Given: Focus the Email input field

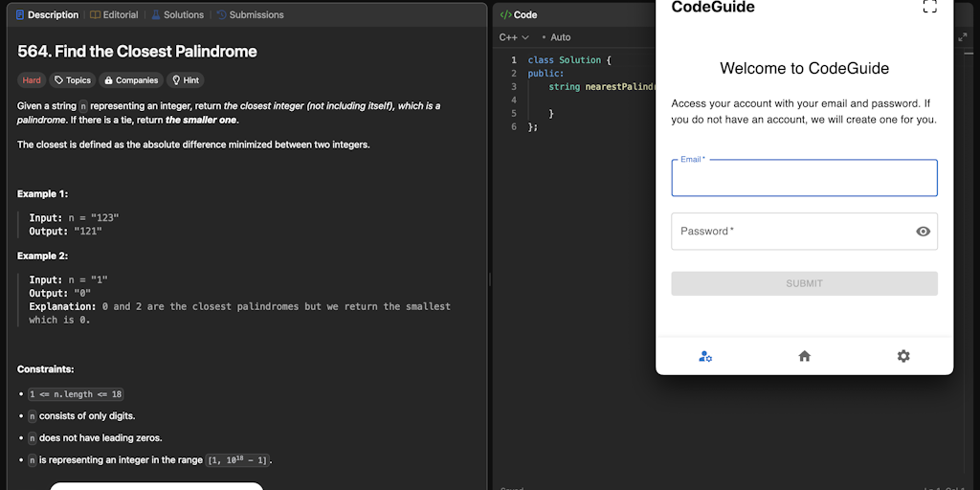Looking at the screenshot, I should [x=804, y=179].
